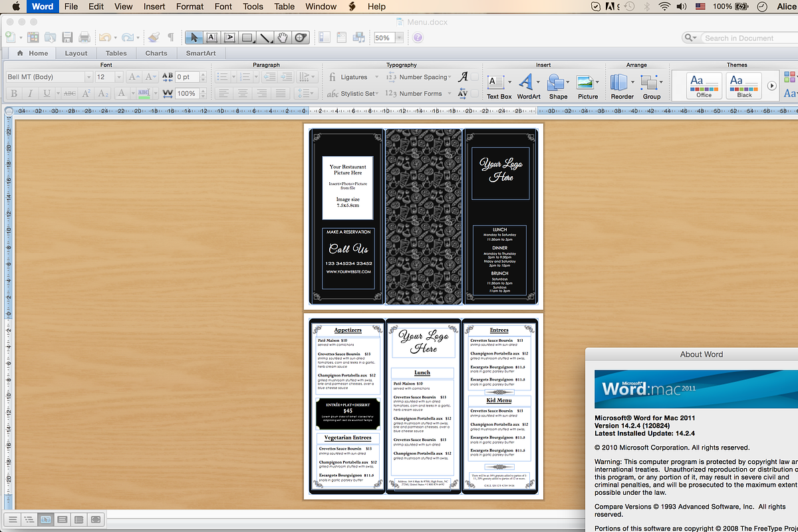This screenshot has width=798, height=532.
Task: Apply the Black theme
Action: (x=744, y=86)
